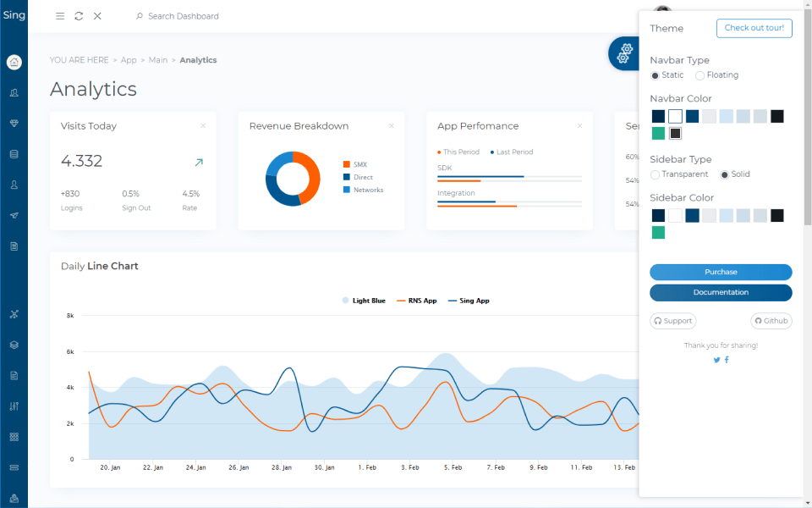Viewport: 812px width, 508px height.
Task: Open the diamond icon in the sidebar
Action: pos(14,124)
